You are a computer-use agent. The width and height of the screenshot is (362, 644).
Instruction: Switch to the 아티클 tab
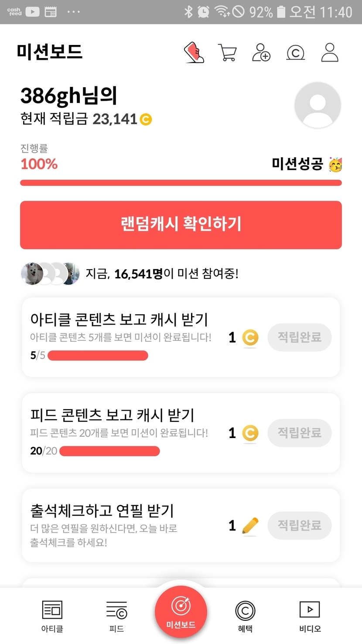click(52, 616)
